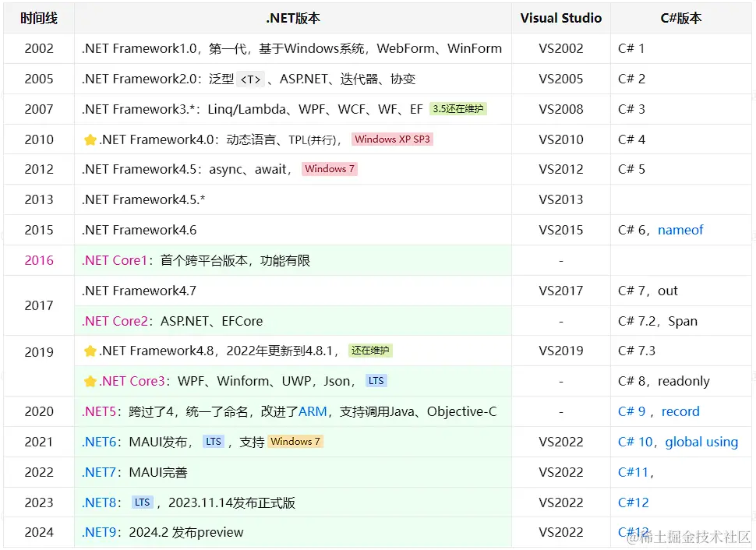
Task: Click the VS2022 cell in the 2021 row
Action: pyautogui.click(x=561, y=442)
